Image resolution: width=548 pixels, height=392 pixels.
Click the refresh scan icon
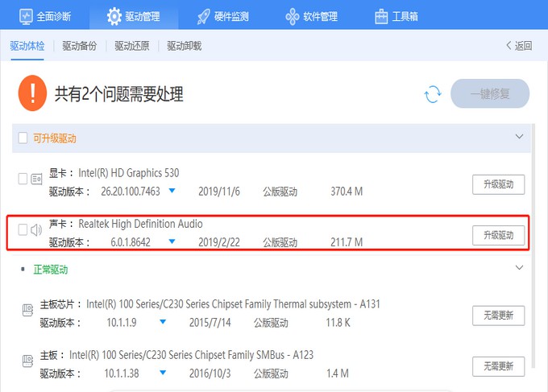[433, 94]
